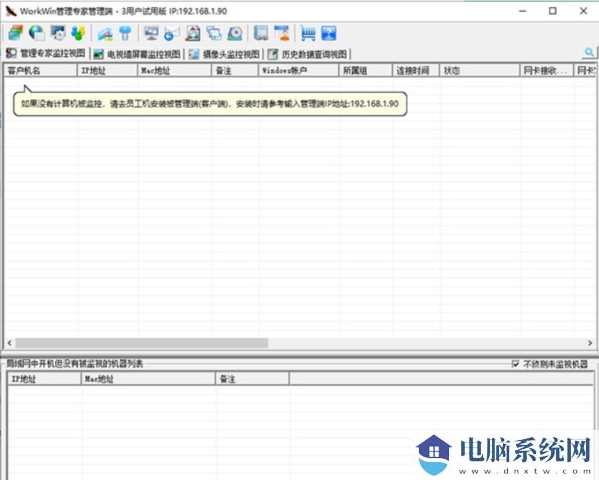Open the document with person icon

pos(193,33)
